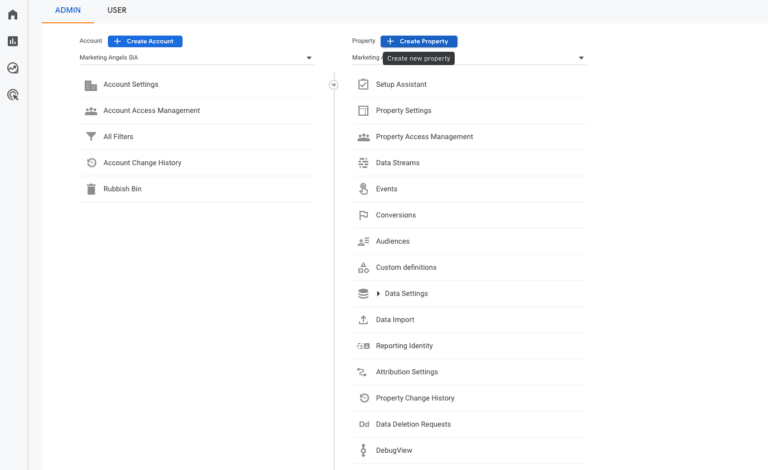Collapse account column using the circle arrow
Screen dimensions: 768x470
pyautogui.click(x=334, y=85)
